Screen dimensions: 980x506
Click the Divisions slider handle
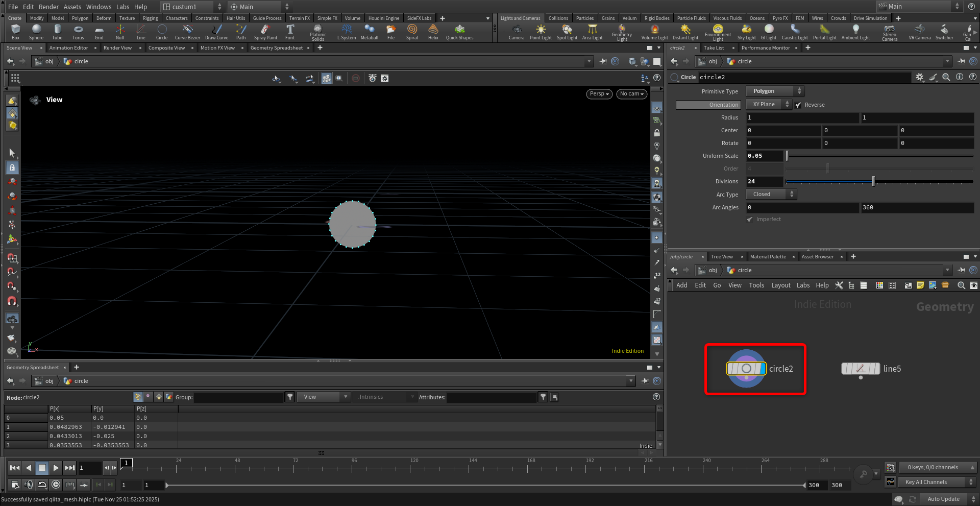873,182
